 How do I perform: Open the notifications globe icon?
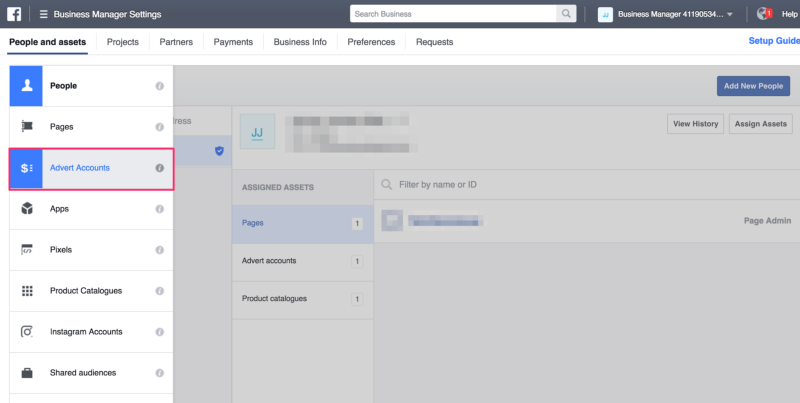click(764, 14)
